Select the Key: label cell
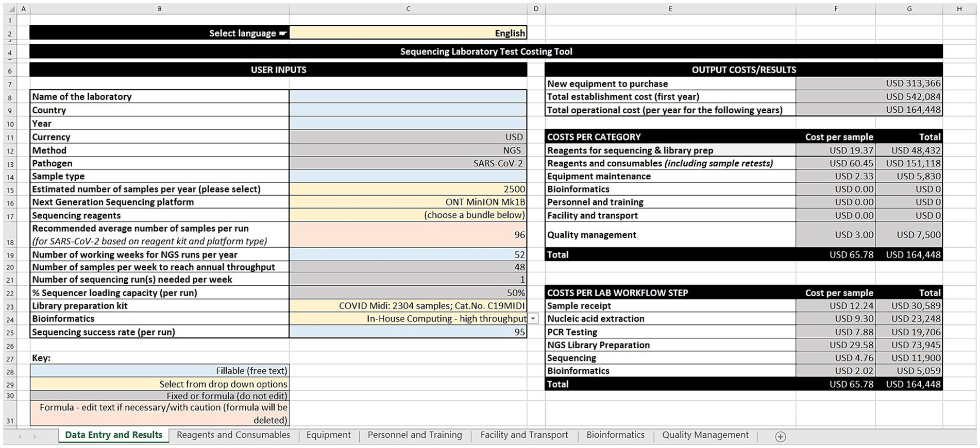The width and height of the screenshot is (980, 448). tap(160, 358)
